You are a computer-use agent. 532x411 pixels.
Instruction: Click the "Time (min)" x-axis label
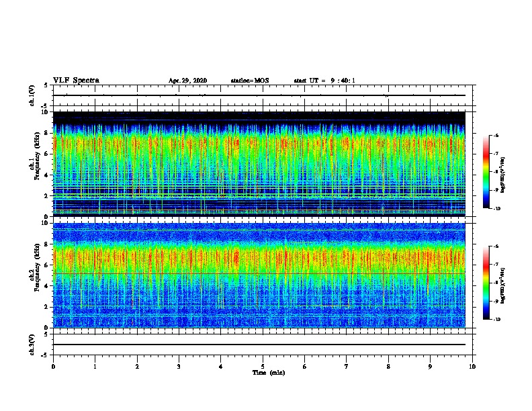[x=269, y=373]
